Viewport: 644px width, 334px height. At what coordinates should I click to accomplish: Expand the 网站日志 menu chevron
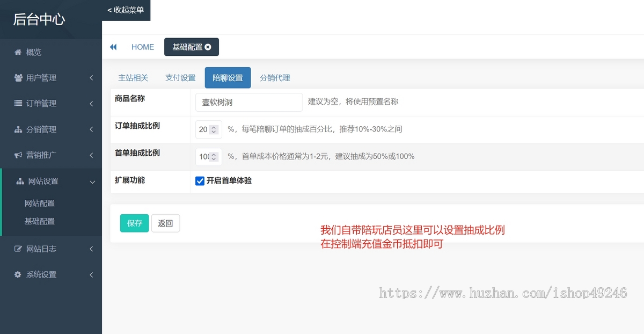point(91,249)
